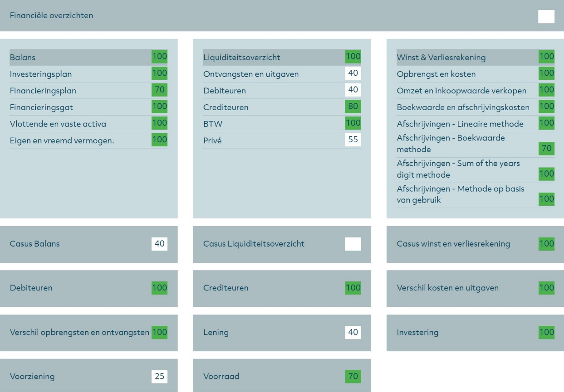Screen dimensions: 564x392
Task: Select Afschrijvingen - Lineaire methode
Action: pyautogui.click(x=460, y=124)
